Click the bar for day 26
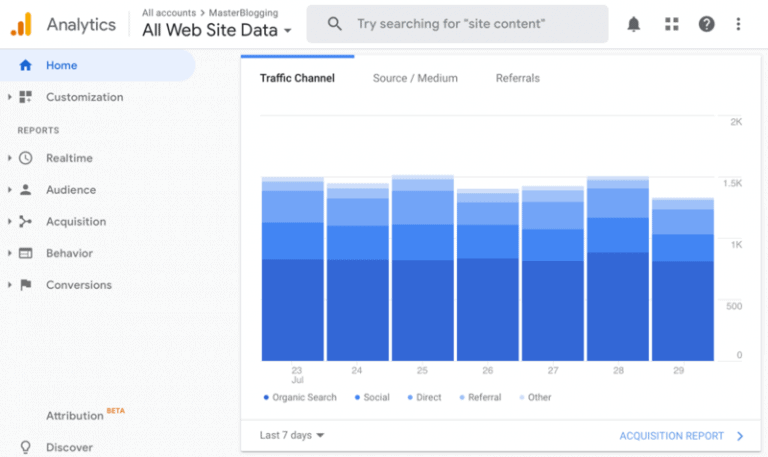 point(487,275)
